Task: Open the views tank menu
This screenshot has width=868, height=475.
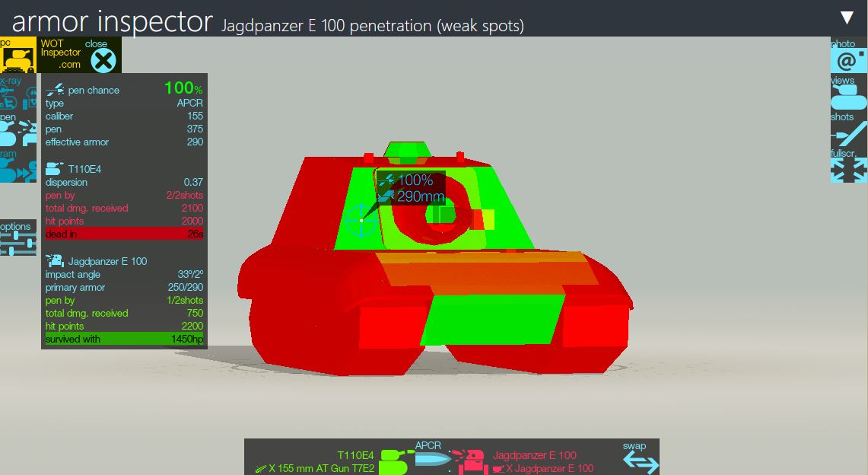Action: pos(849,94)
